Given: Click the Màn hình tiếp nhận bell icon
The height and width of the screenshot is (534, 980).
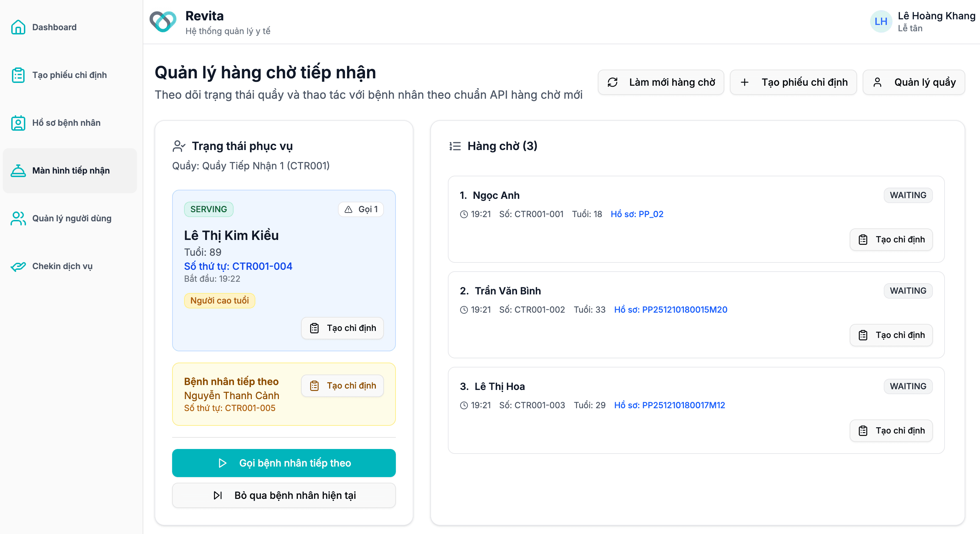Looking at the screenshot, I should (18, 170).
